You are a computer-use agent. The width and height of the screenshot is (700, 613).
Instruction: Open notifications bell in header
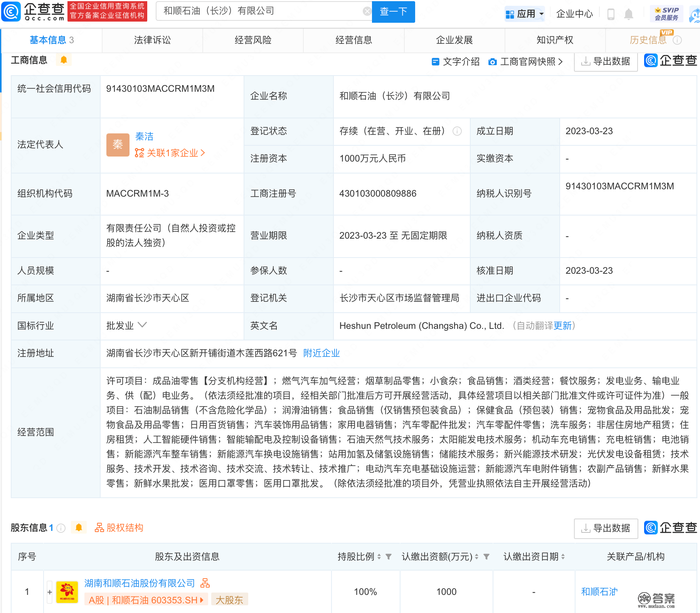pyautogui.click(x=628, y=14)
